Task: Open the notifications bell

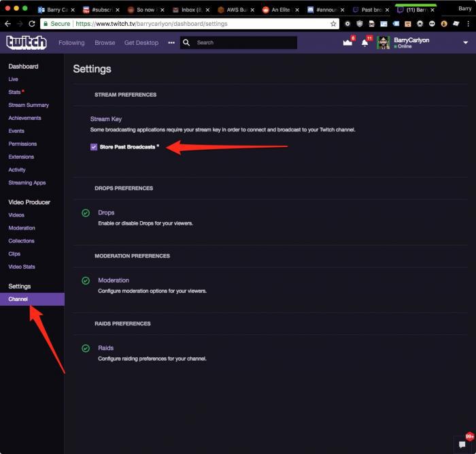Action: [364, 43]
